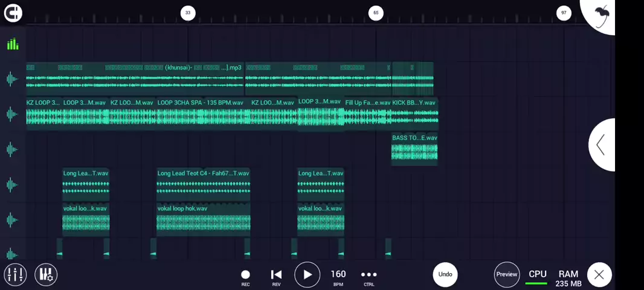Open the CTRL three-dots menu
Image resolution: width=644 pixels, height=290 pixels.
(369, 278)
